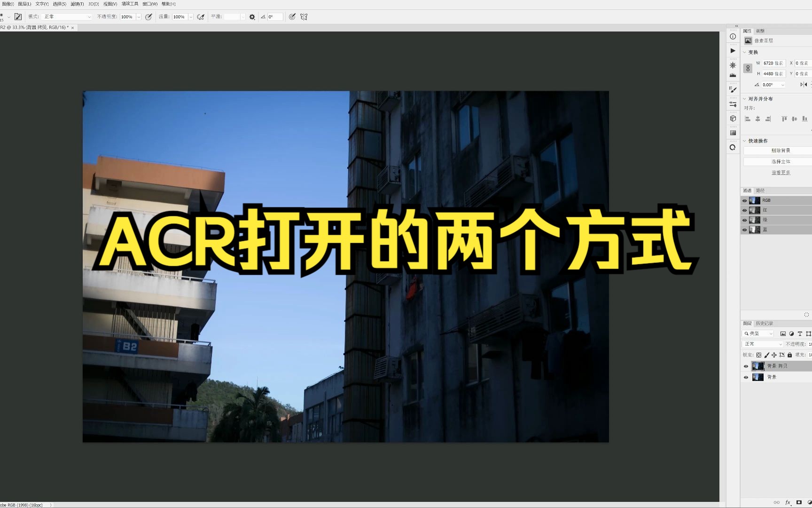Viewport: 812px width, 508px height.
Task: Click the pixel layer icon in Properties panel
Action: (x=748, y=40)
